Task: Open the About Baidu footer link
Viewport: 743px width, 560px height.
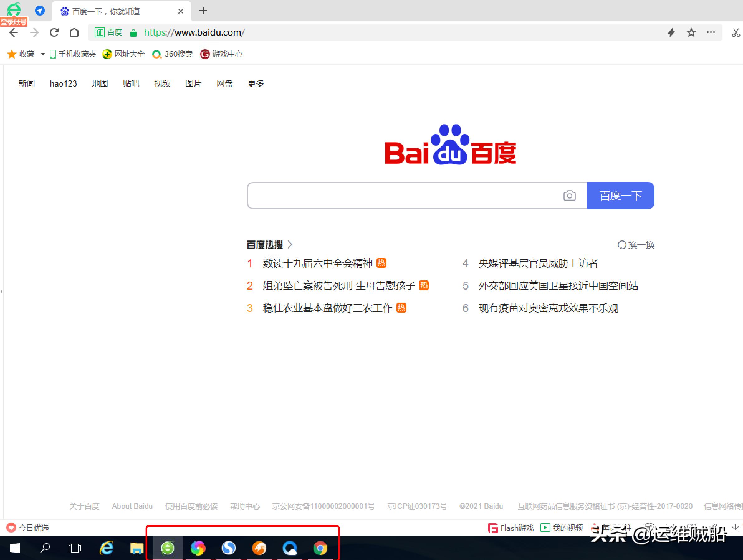Action: click(132, 506)
